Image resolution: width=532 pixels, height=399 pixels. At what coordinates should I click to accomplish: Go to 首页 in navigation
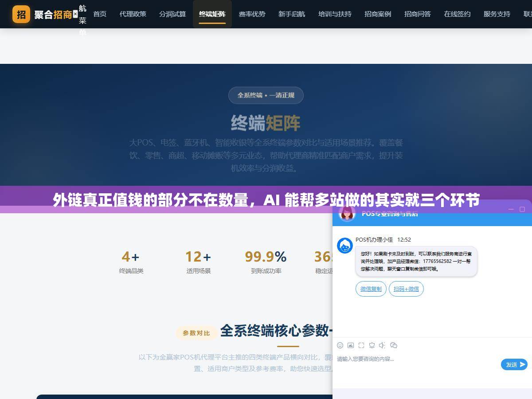(x=100, y=14)
